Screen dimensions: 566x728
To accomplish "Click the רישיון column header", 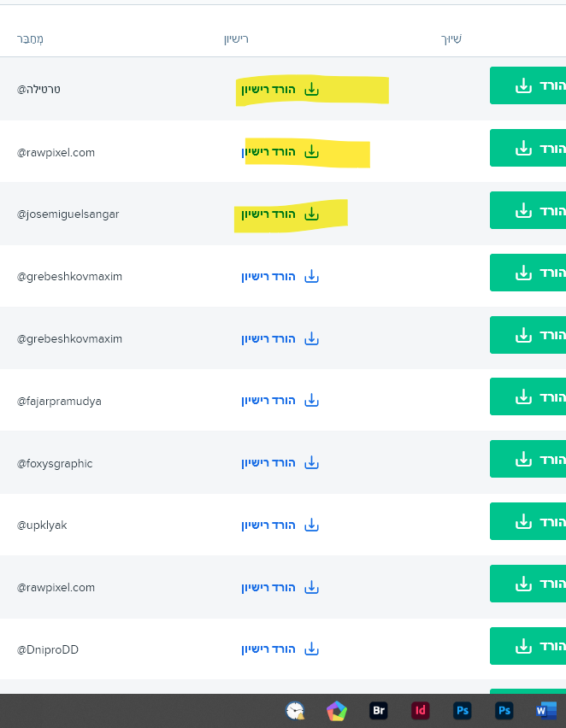I will (235, 39).
